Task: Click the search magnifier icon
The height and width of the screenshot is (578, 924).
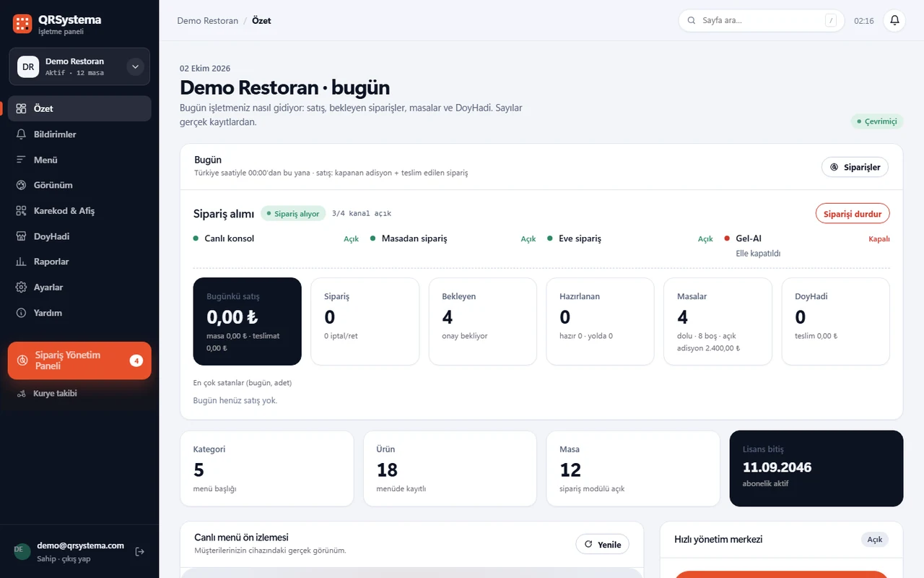Action: [x=692, y=20]
